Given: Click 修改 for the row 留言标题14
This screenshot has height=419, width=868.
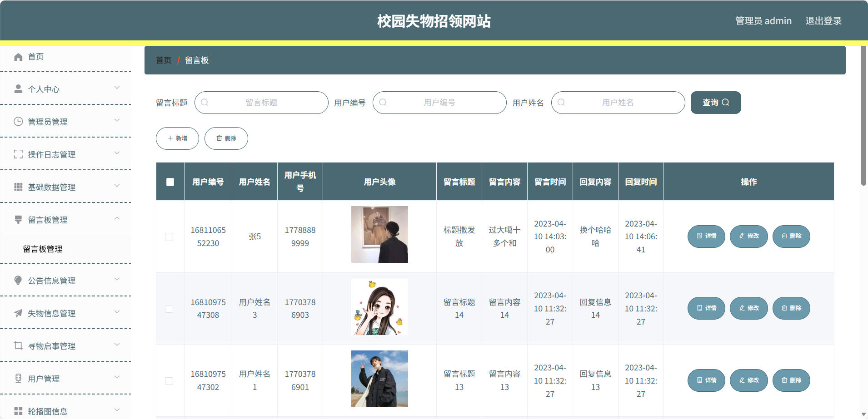Looking at the screenshot, I should pyautogui.click(x=748, y=308).
